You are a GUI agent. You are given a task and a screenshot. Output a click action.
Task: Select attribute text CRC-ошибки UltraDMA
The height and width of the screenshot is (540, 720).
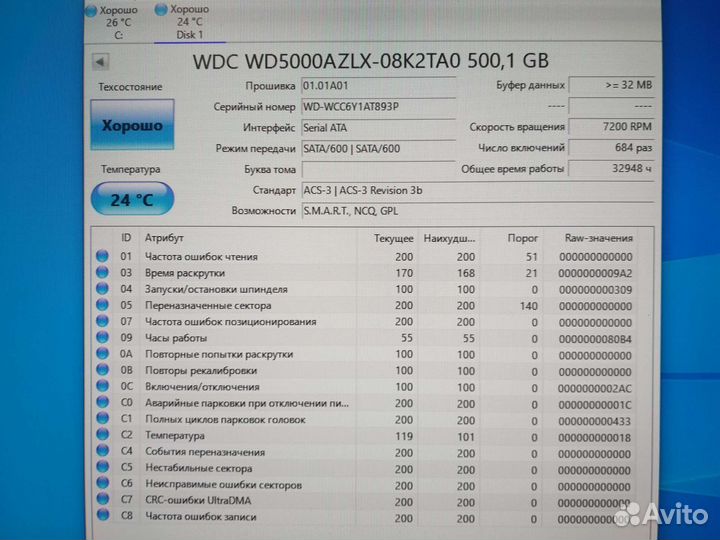(198, 501)
